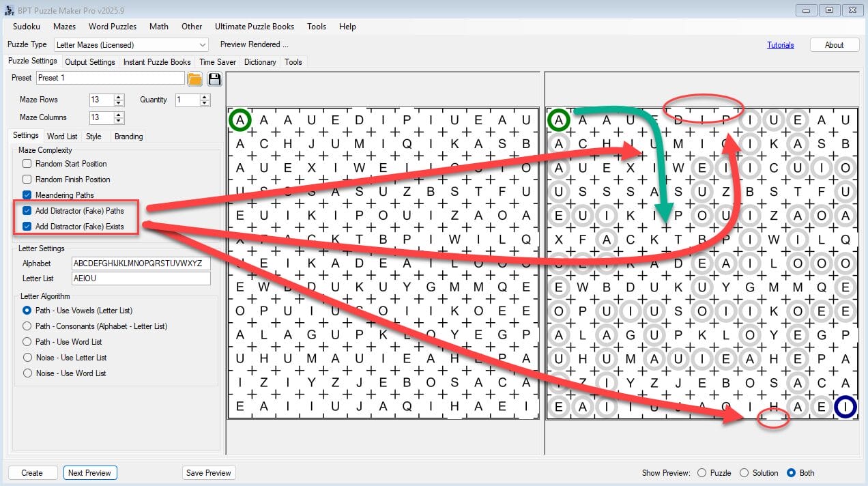Click the Next Preview button
Screen dimensions: 868x486
coord(89,473)
